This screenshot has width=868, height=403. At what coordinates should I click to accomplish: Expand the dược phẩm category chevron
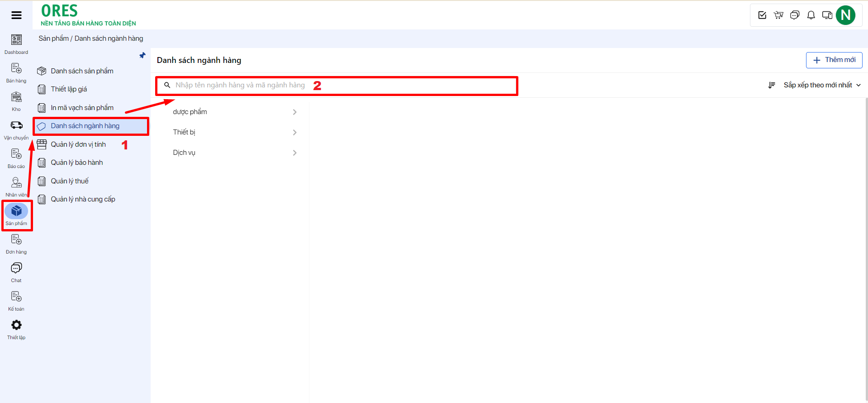294,112
